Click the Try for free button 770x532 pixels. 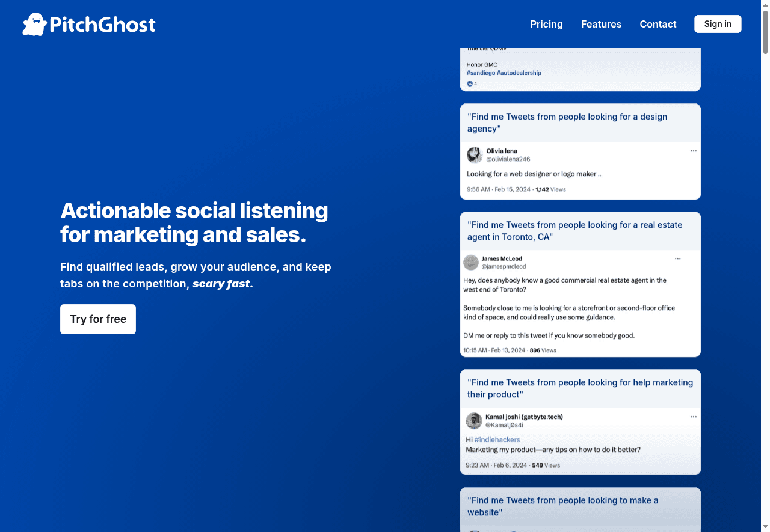[98, 319]
